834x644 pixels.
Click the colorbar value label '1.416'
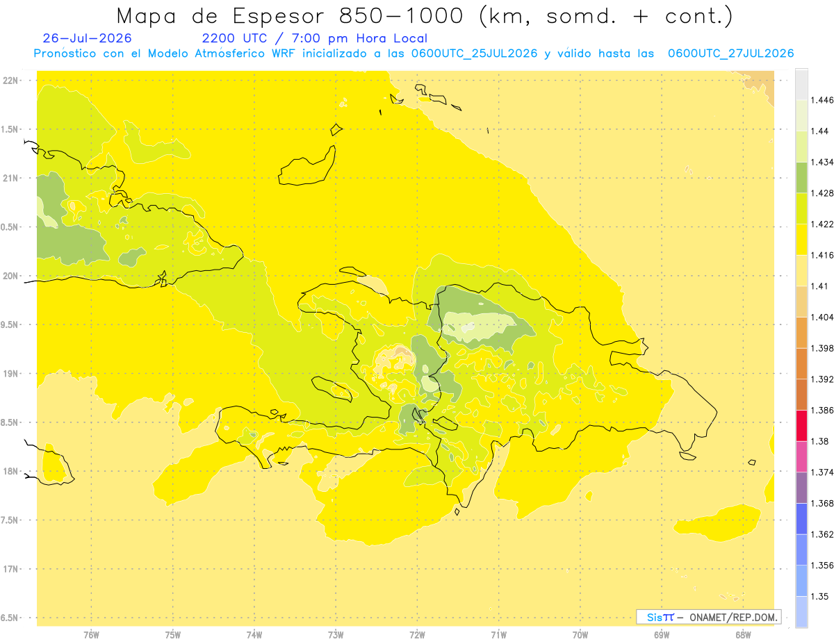click(822, 255)
